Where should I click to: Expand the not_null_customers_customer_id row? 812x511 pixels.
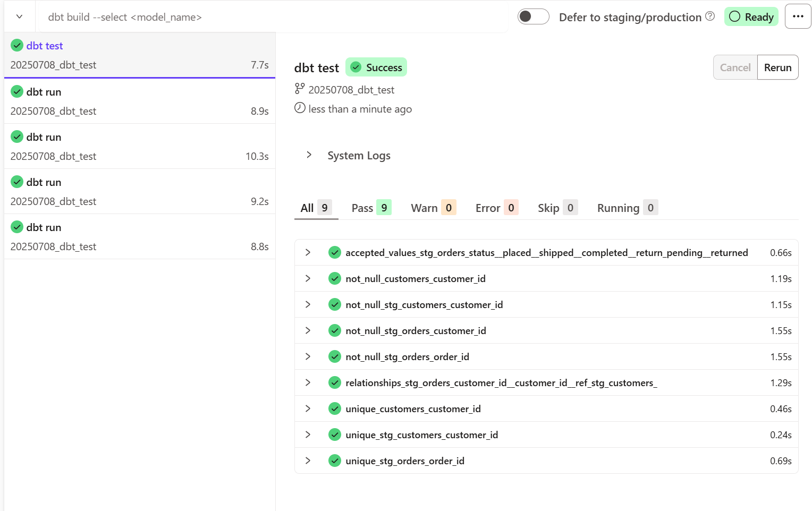(x=308, y=278)
